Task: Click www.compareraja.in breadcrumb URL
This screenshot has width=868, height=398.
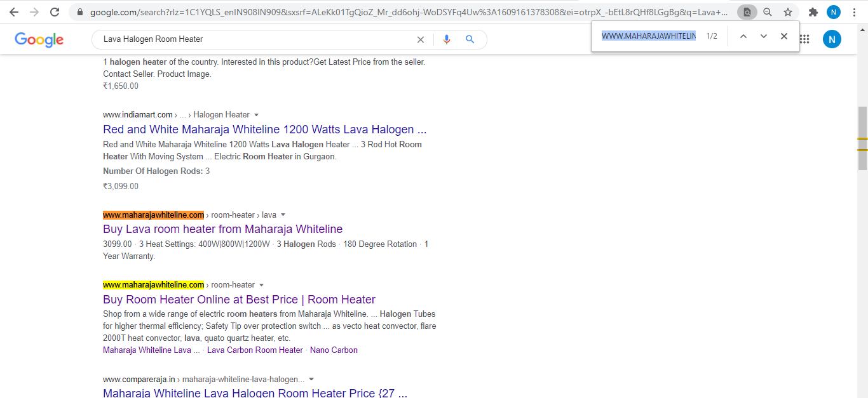Action: [x=139, y=380]
